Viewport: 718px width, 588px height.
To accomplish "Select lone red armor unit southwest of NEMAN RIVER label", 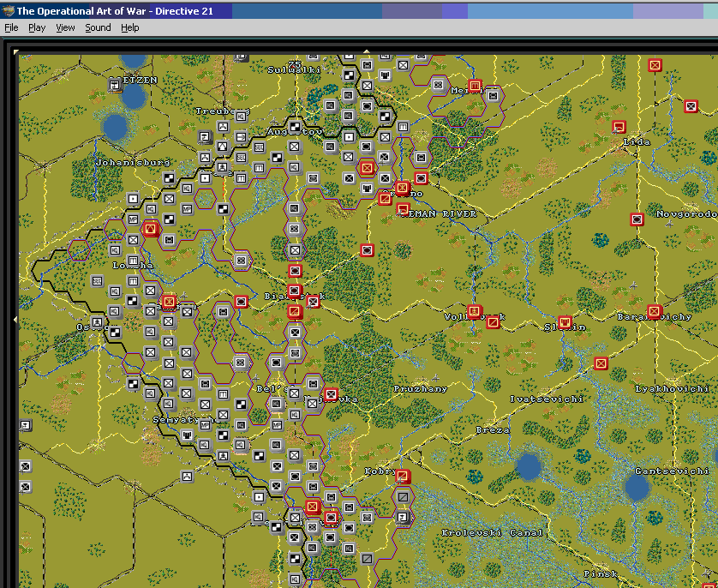I will 367,250.
